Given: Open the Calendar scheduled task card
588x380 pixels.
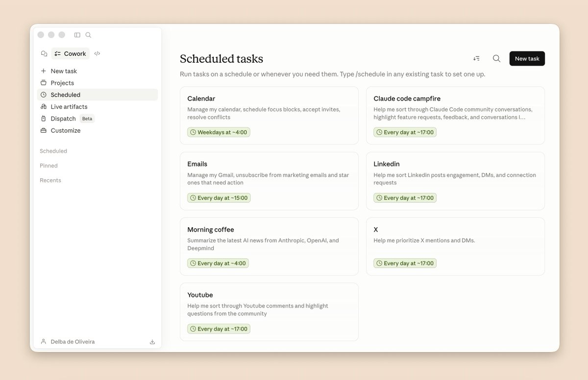Looking at the screenshot, I should click(x=269, y=116).
